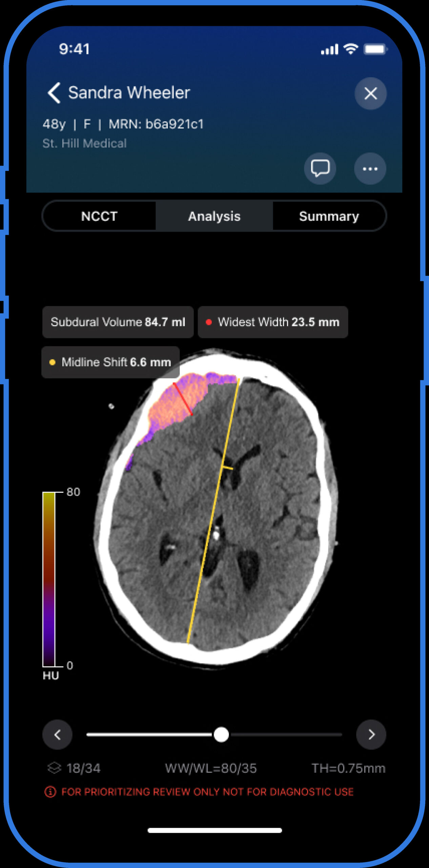Screen dimensions: 429x868
Task: Click the slice slider handle
Action: [221, 734]
